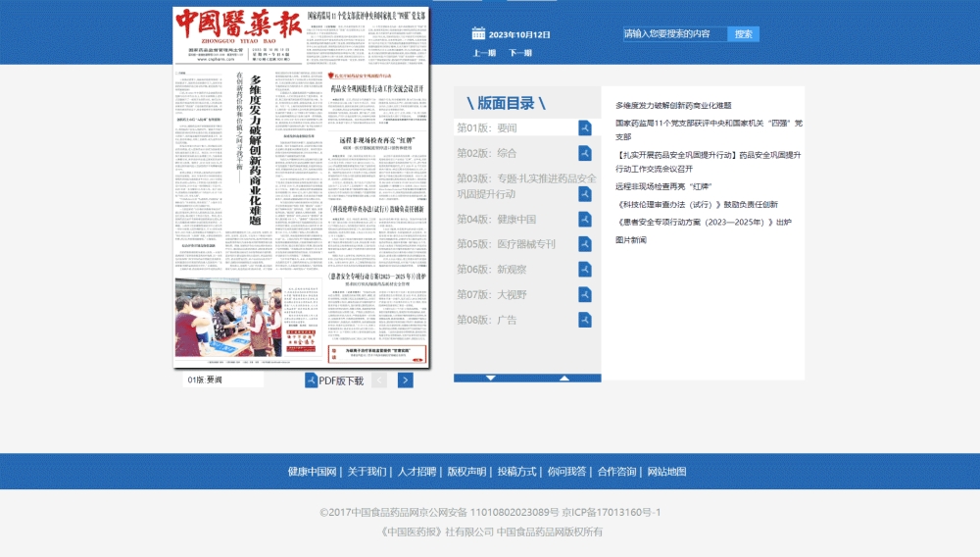This screenshot has height=557, width=980.
Task: Open 版权声明 footer link
Action: coord(466,472)
